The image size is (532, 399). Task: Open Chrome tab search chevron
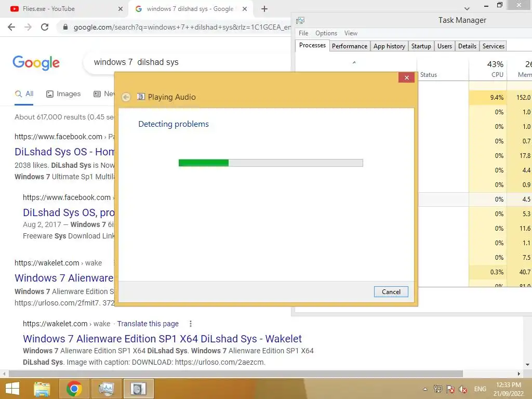point(467,9)
